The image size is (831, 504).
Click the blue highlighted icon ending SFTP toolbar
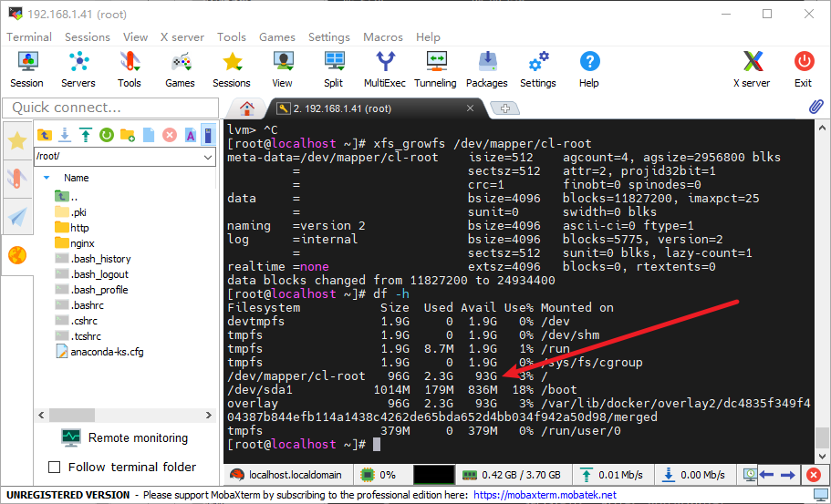point(209,135)
